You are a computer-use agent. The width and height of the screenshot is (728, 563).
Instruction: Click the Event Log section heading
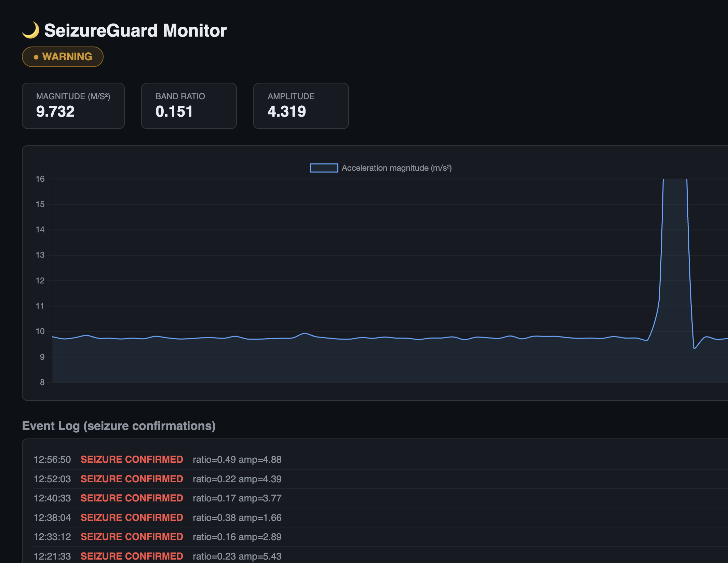point(119,426)
